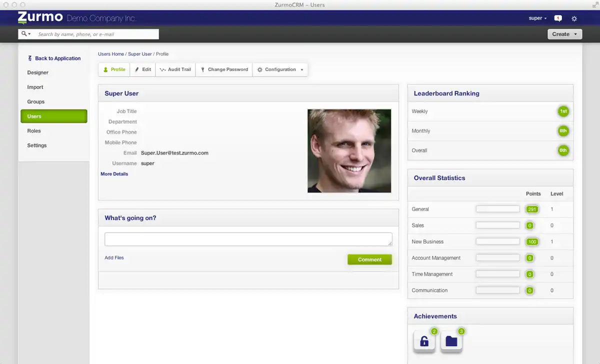
Task: Click the New Business progress bar
Action: (x=497, y=242)
